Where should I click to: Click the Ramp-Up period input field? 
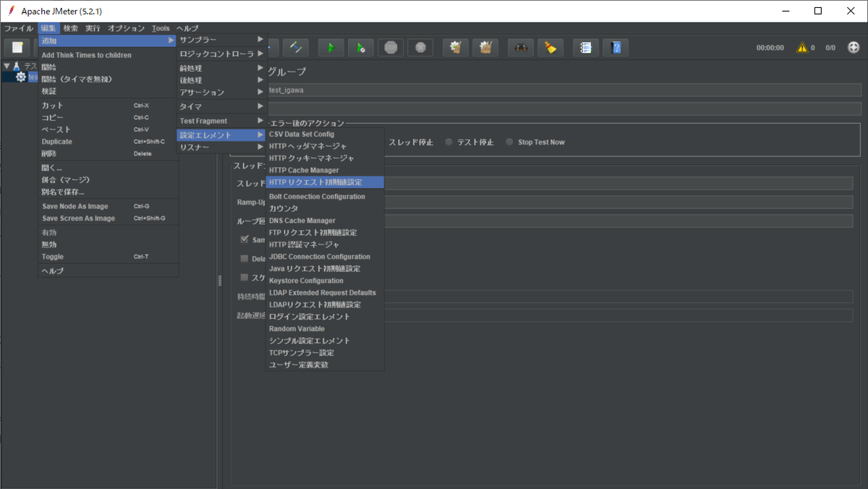click(x=617, y=202)
